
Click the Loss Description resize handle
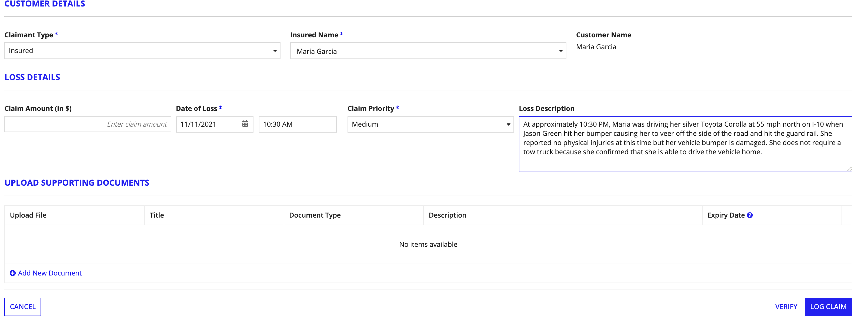click(x=849, y=169)
